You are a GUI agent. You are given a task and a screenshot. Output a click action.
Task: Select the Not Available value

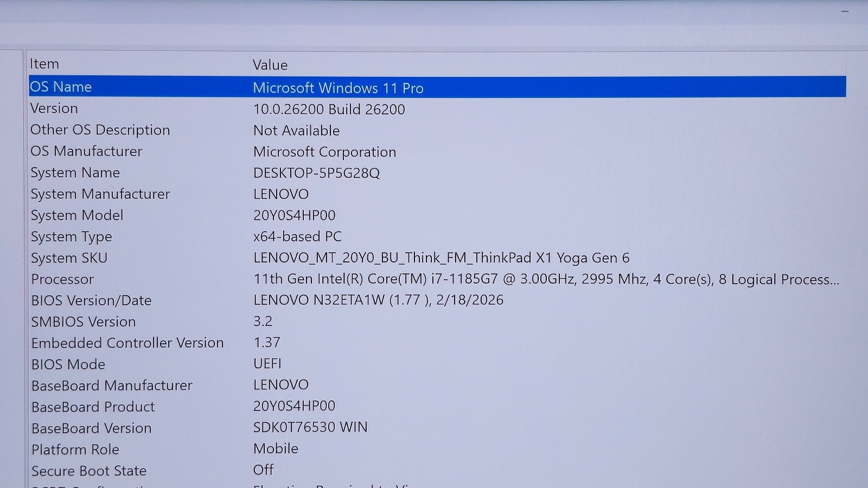click(297, 131)
